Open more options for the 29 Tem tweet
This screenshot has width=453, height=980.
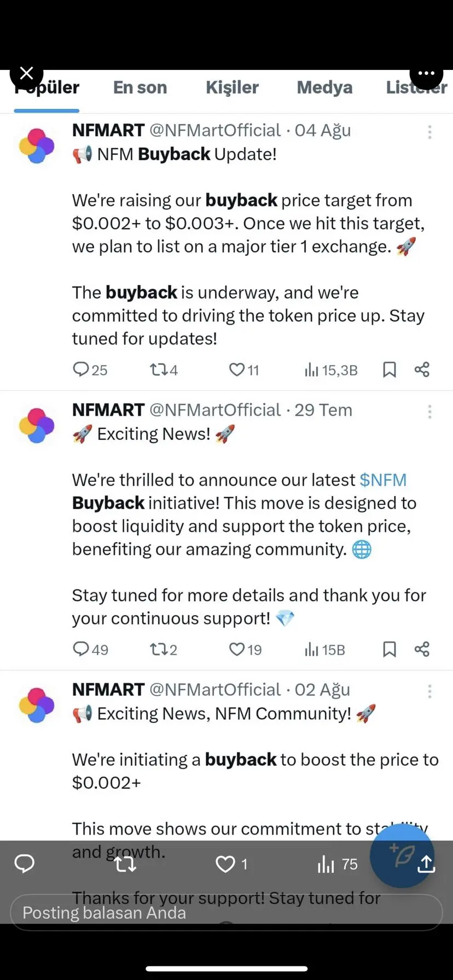(429, 411)
